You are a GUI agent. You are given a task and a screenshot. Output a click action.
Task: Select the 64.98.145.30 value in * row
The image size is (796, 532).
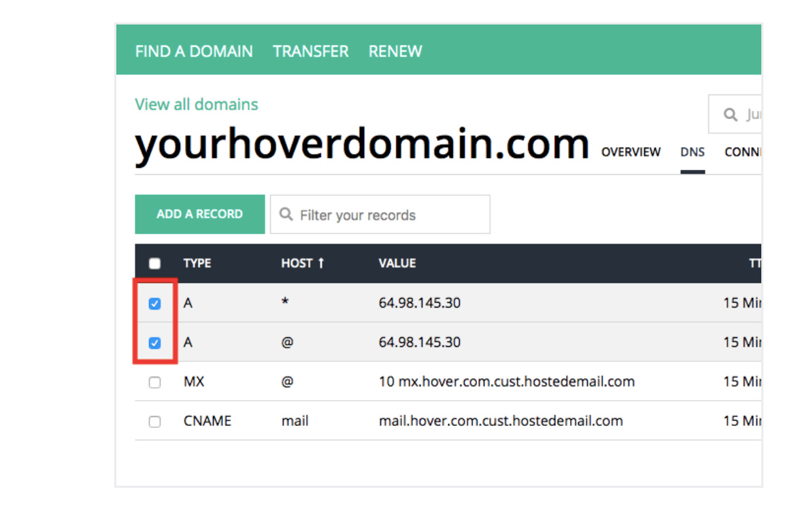[420, 303]
